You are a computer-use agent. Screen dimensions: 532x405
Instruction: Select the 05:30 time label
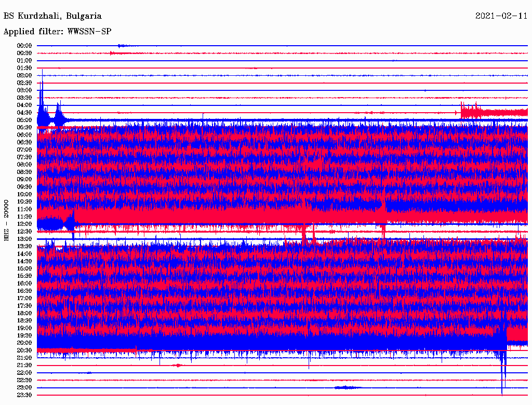pos(24,127)
